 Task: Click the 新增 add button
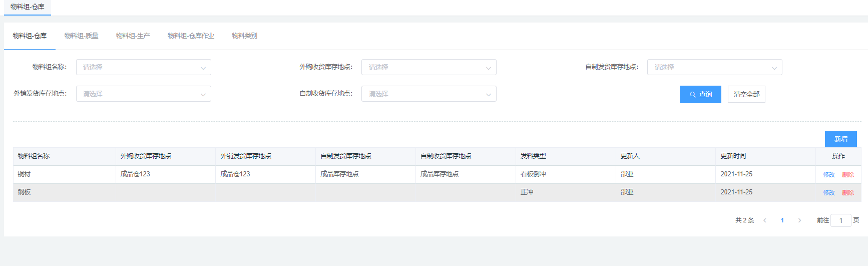[840, 139]
